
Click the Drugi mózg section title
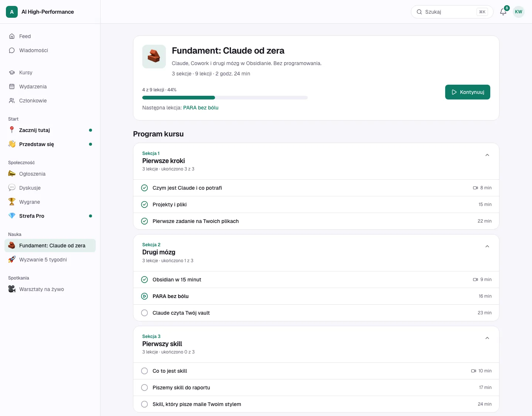click(158, 252)
